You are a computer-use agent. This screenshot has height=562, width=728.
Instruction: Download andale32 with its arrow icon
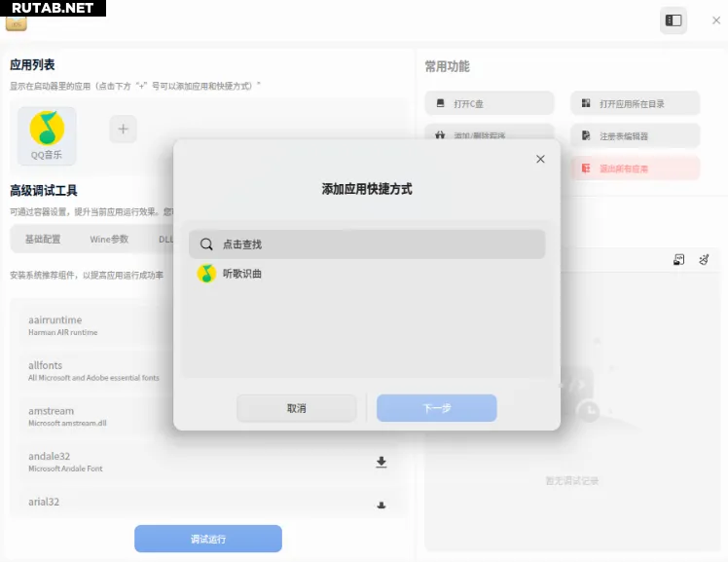382,462
